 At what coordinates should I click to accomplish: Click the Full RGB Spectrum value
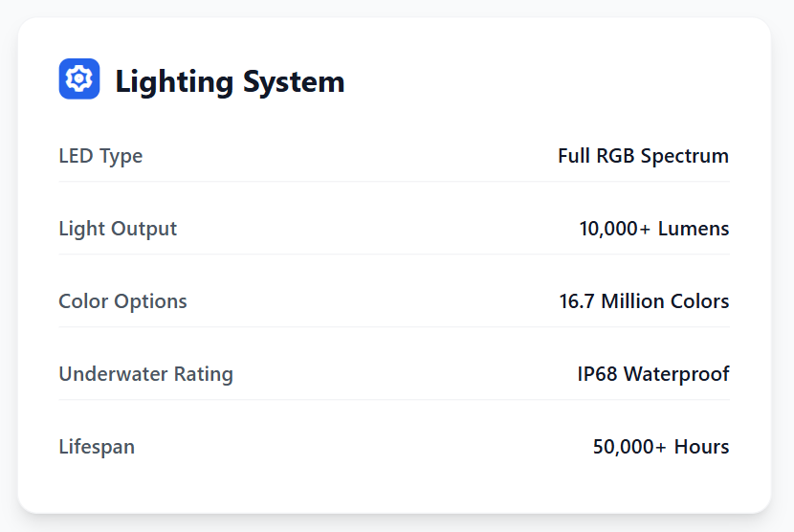coord(643,156)
